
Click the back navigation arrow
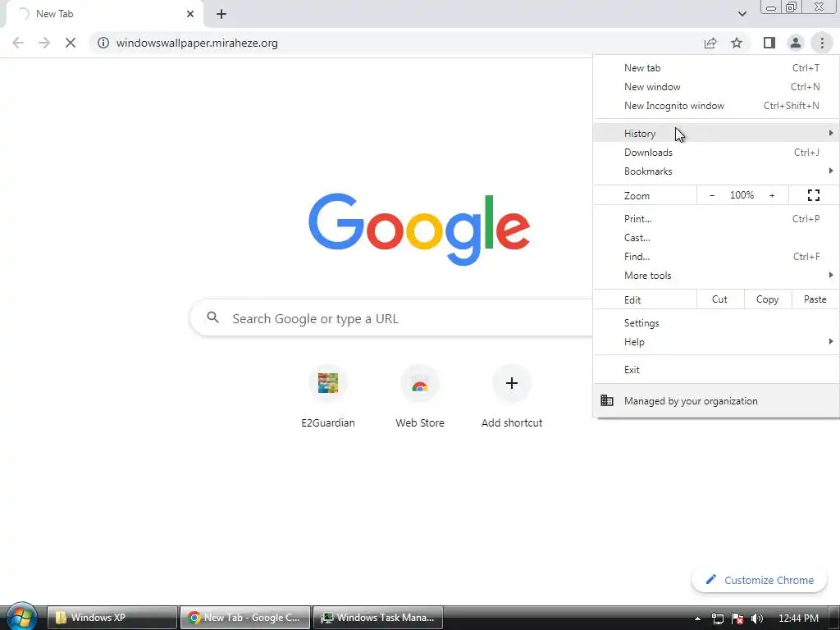coord(18,43)
